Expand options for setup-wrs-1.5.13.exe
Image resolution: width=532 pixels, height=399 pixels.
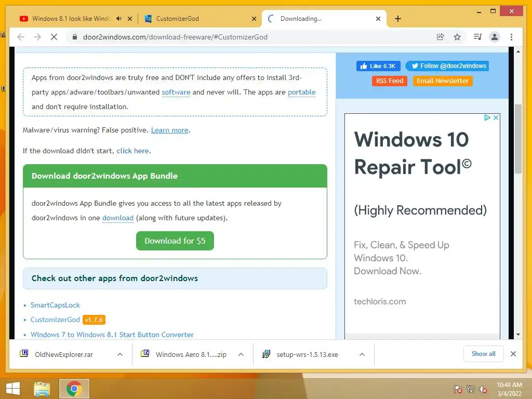click(x=362, y=354)
